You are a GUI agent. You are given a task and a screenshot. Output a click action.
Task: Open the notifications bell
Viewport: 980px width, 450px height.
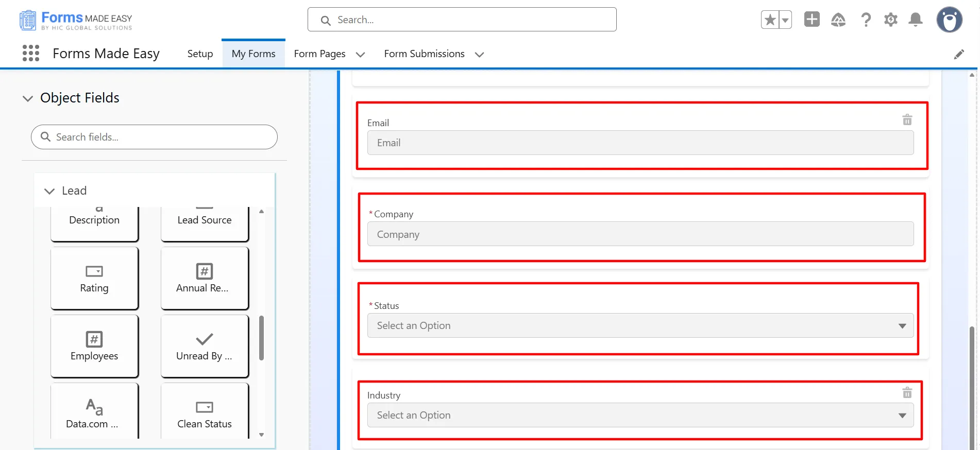[915, 20]
